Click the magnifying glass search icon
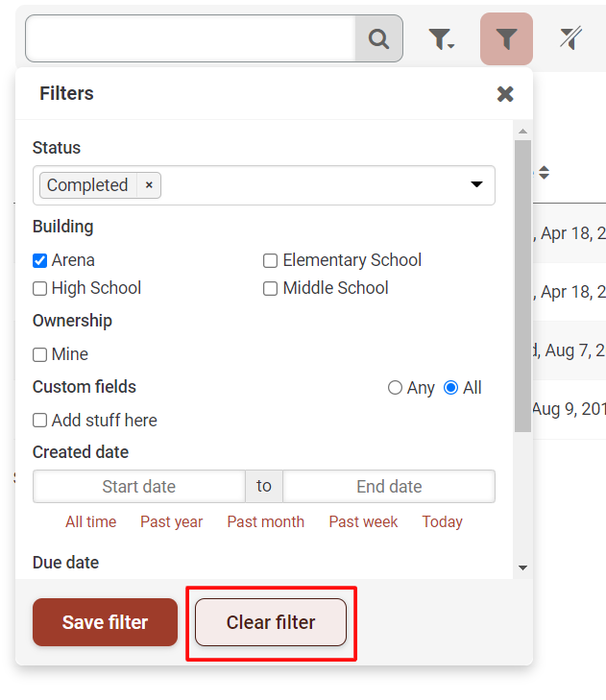Screen dimensions: 606x700 coord(378,38)
